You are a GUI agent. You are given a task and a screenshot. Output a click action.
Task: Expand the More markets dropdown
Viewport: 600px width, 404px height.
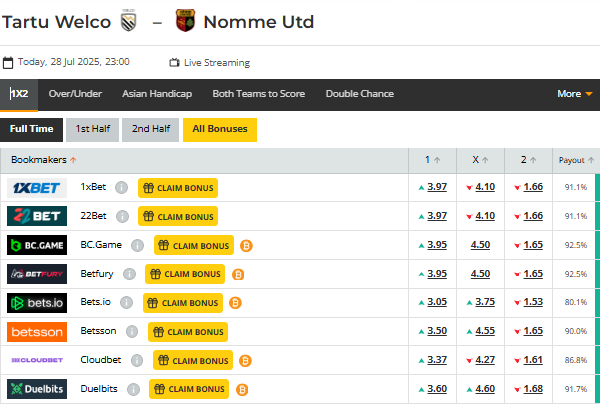(574, 94)
